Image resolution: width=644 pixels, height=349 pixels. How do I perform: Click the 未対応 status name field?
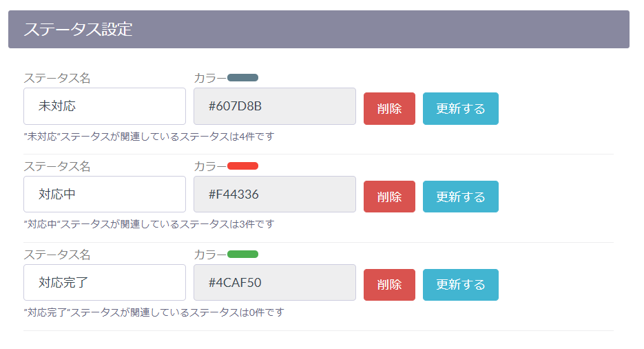pyautogui.click(x=105, y=106)
